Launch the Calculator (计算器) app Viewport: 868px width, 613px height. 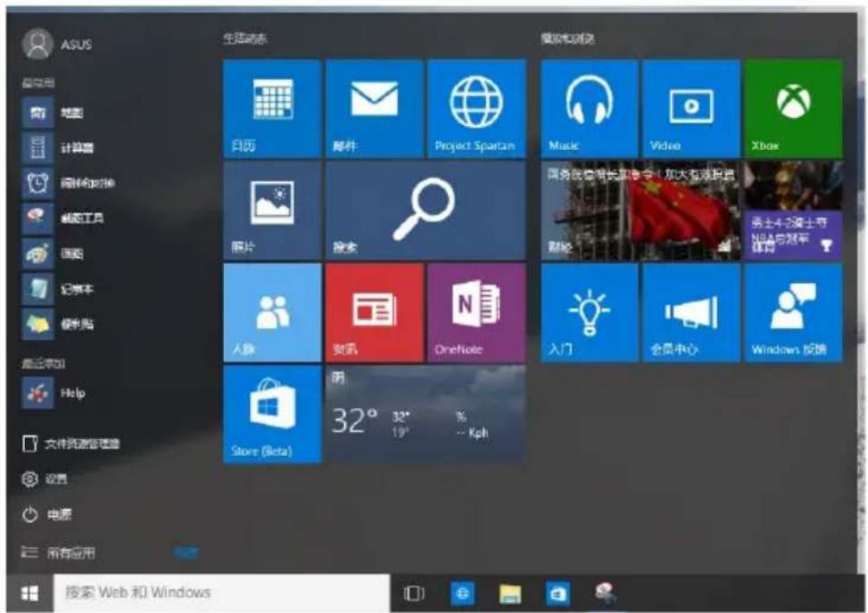(x=58, y=147)
